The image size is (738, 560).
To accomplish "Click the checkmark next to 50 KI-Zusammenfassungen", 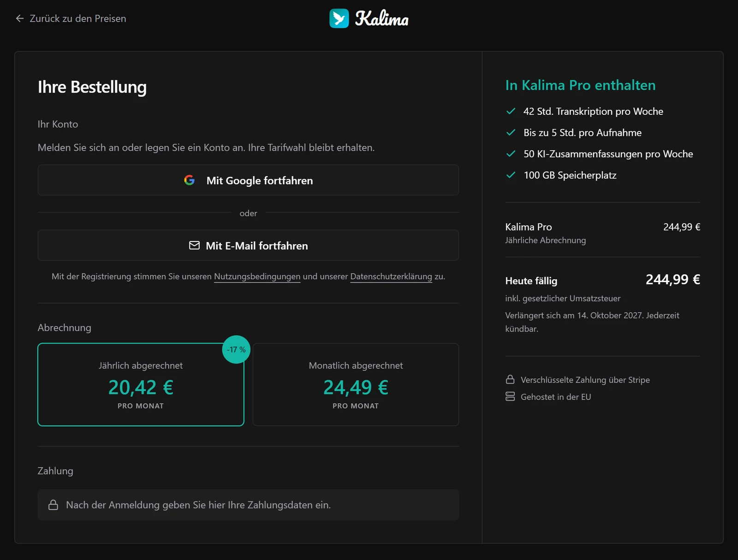I will point(511,153).
